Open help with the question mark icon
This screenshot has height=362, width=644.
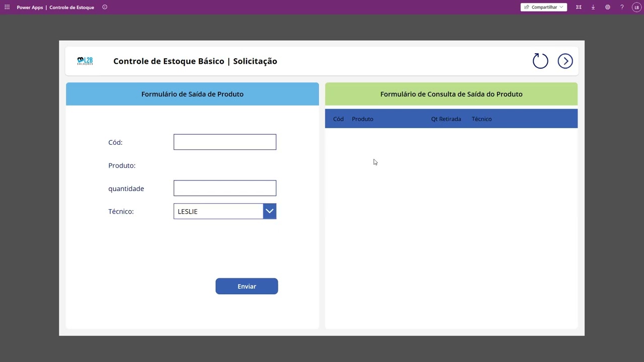(622, 7)
